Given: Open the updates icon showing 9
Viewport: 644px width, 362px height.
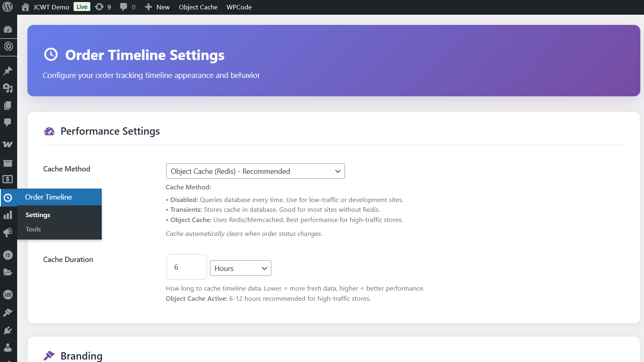Looking at the screenshot, I should [99, 7].
